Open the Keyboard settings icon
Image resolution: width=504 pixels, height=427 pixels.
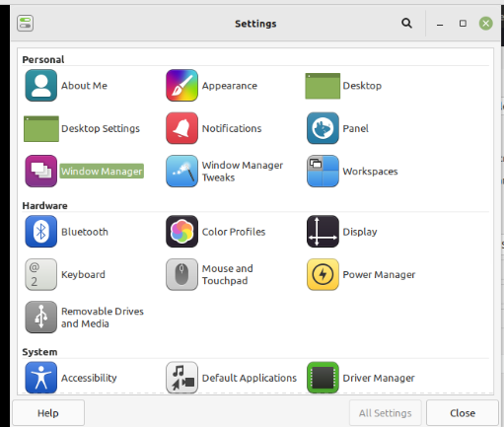(41, 274)
